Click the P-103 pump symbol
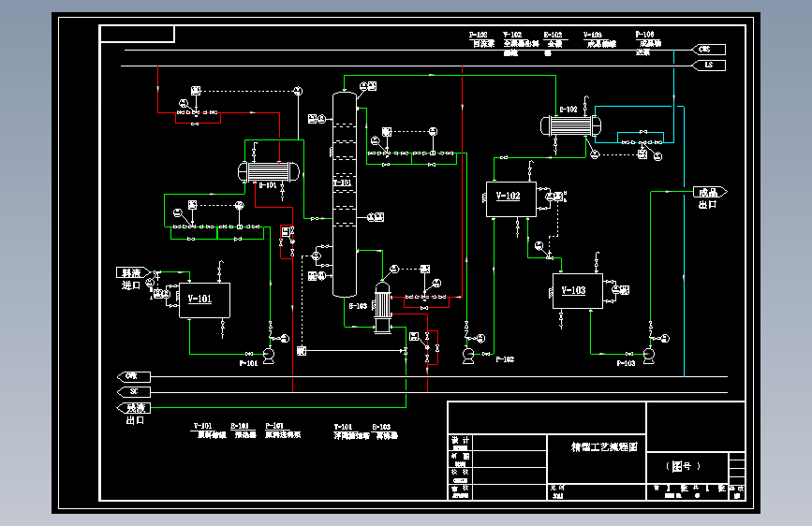This screenshot has height=526, width=812. pyautogui.click(x=649, y=355)
